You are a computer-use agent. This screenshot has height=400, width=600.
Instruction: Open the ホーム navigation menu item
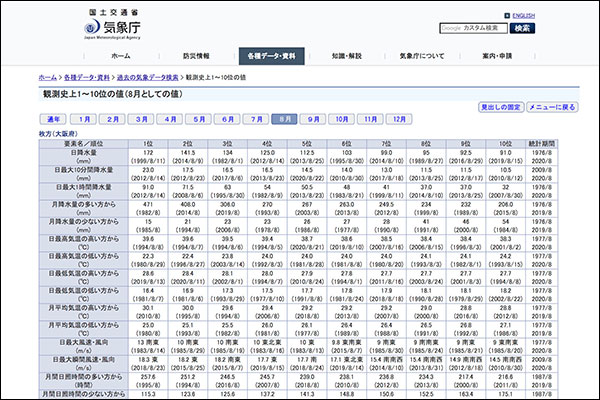(121, 57)
